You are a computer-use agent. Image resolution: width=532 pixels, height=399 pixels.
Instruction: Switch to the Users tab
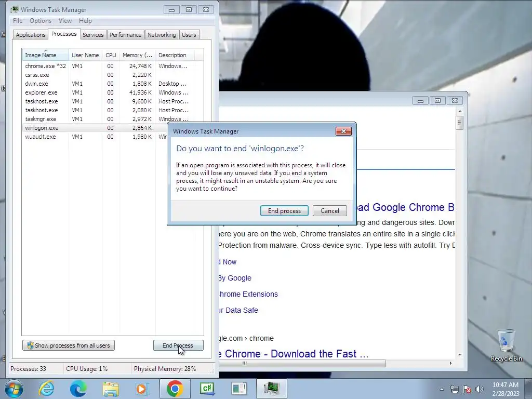tap(189, 35)
